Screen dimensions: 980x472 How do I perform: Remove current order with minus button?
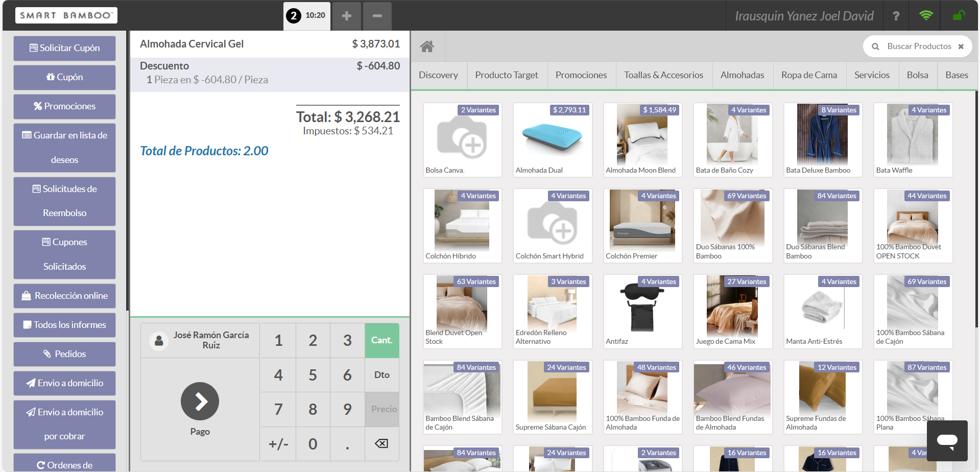pos(377,16)
